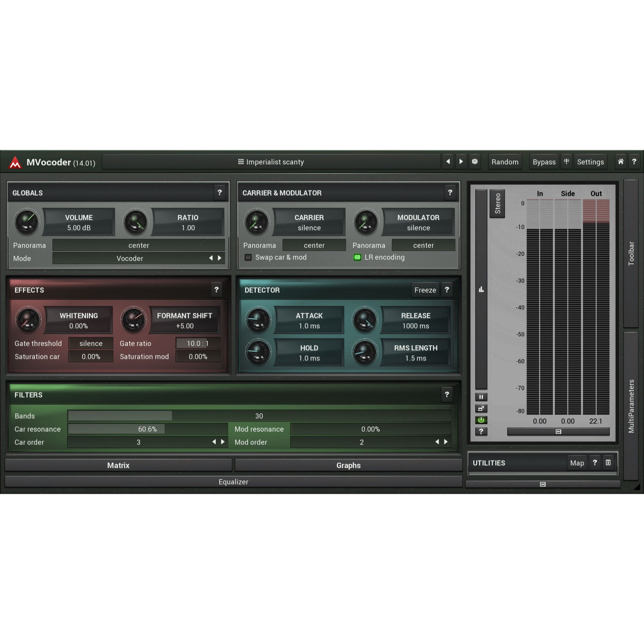Select the next Mode with right arrow
This screenshot has width=644, height=644.
click(x=220, y=258)
